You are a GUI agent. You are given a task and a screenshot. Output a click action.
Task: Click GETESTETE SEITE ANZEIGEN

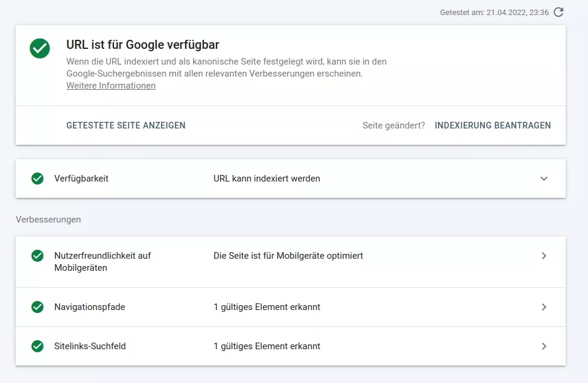click(126, 125)
